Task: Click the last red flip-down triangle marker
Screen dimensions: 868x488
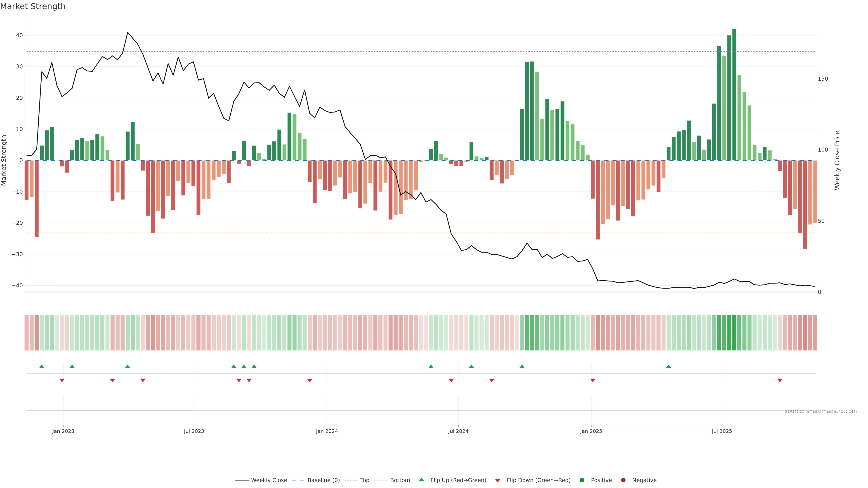Action: coord(780,380)
